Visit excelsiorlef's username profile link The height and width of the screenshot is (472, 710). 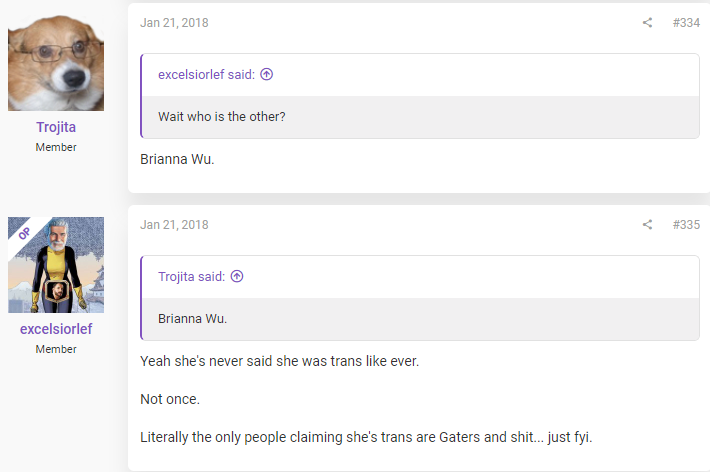[56, 329]
